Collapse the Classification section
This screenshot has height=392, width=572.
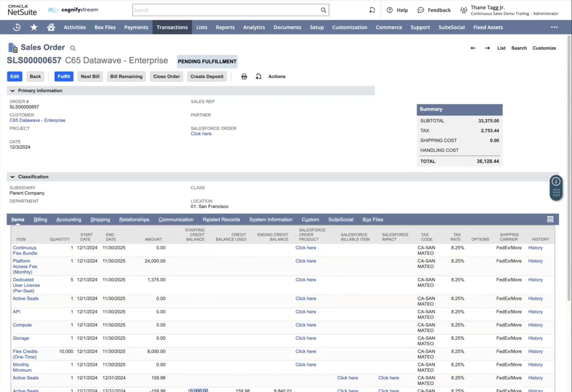pyautogui.click(x=12, y=177)
